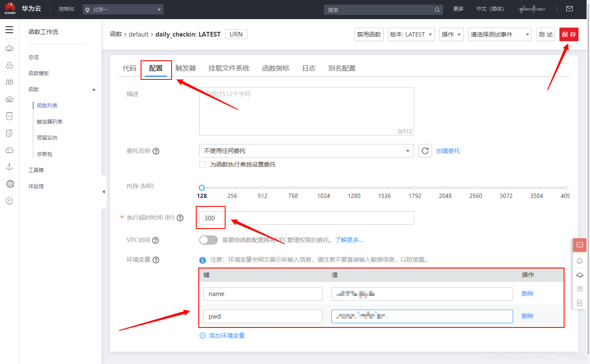Switch to the 日志 tab
Screen dimensions: 590x364
coord(309,68)
